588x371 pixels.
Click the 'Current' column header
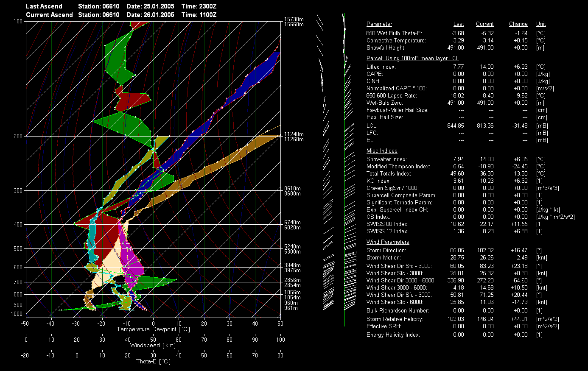coord(485,24)
